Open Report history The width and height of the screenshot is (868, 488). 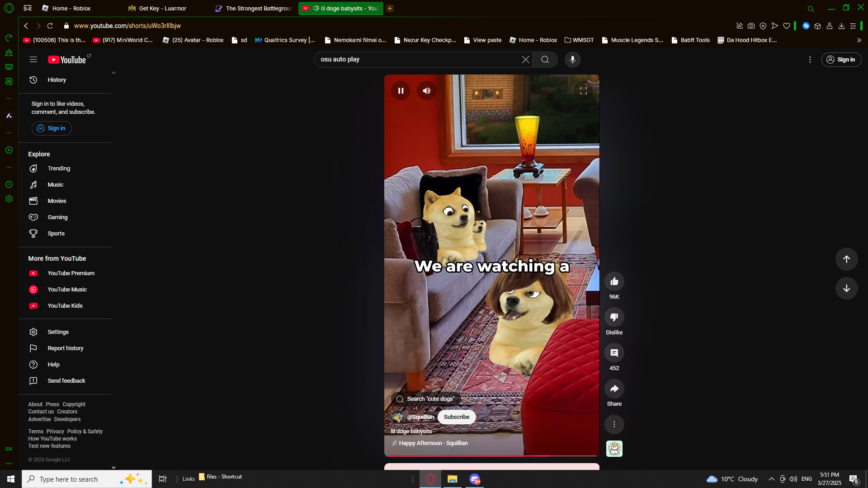pos(65,348)
